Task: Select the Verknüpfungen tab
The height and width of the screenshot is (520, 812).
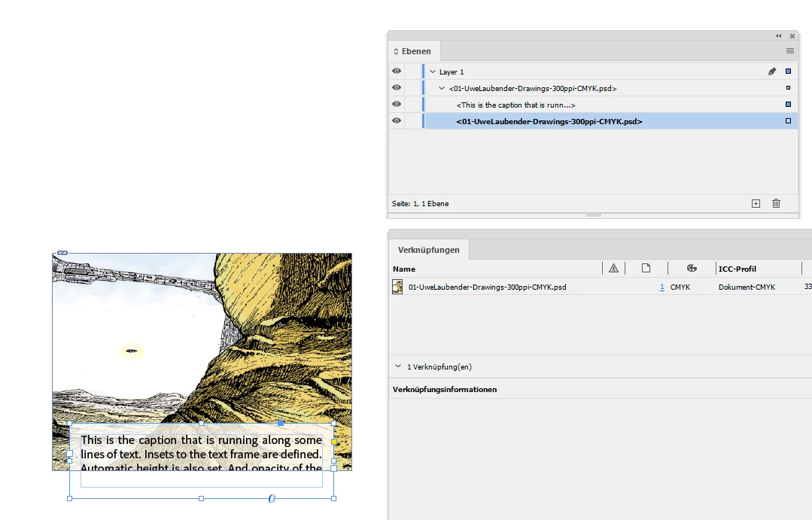Action: click(429, 250)
